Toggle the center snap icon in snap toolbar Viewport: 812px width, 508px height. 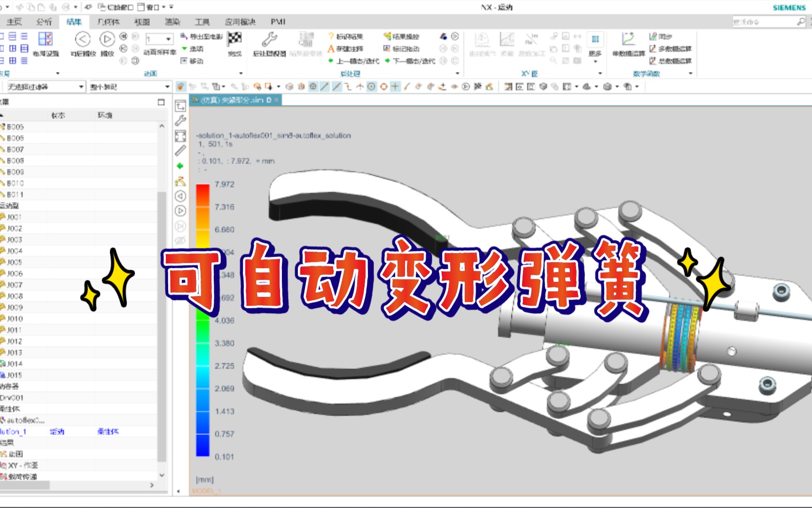coord(371,87)
